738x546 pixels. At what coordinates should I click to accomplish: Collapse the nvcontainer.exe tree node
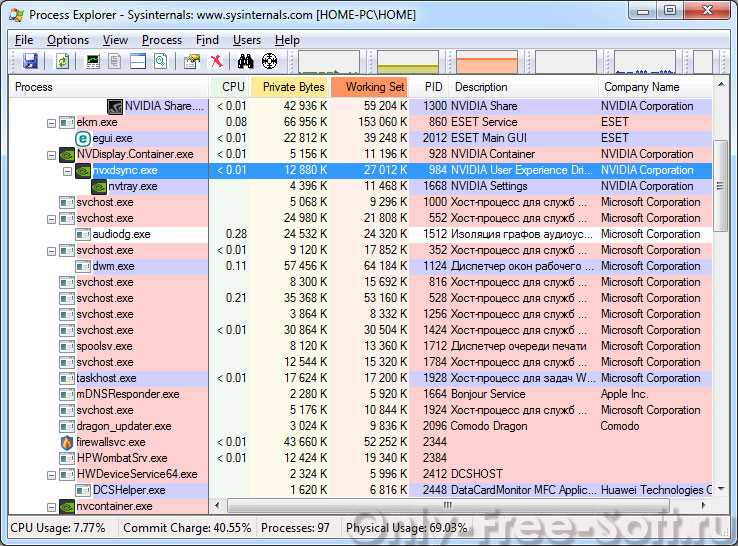point(51,507)
